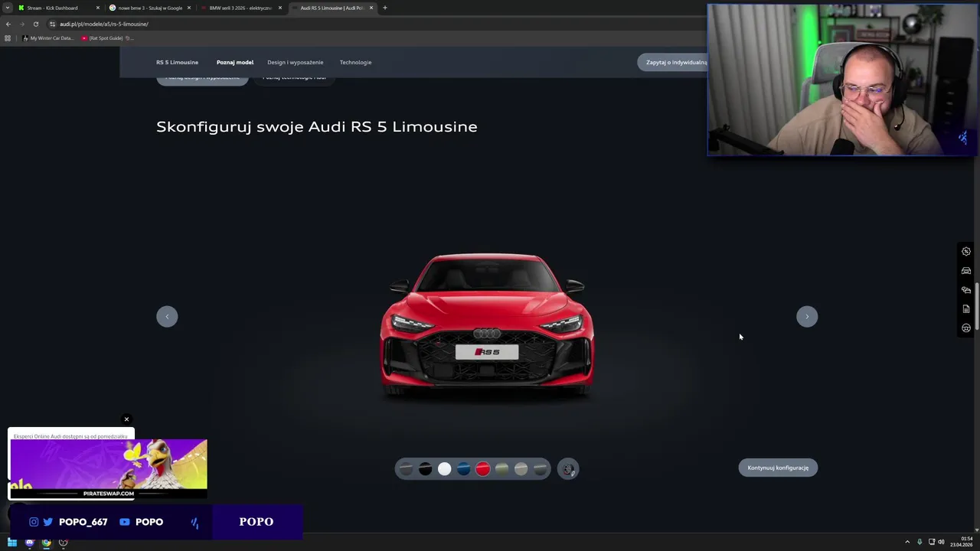The height and width of the screenshot is (551, 980).
Task: Open Design i wyposażenie nav item
Action: pos(295,63)
